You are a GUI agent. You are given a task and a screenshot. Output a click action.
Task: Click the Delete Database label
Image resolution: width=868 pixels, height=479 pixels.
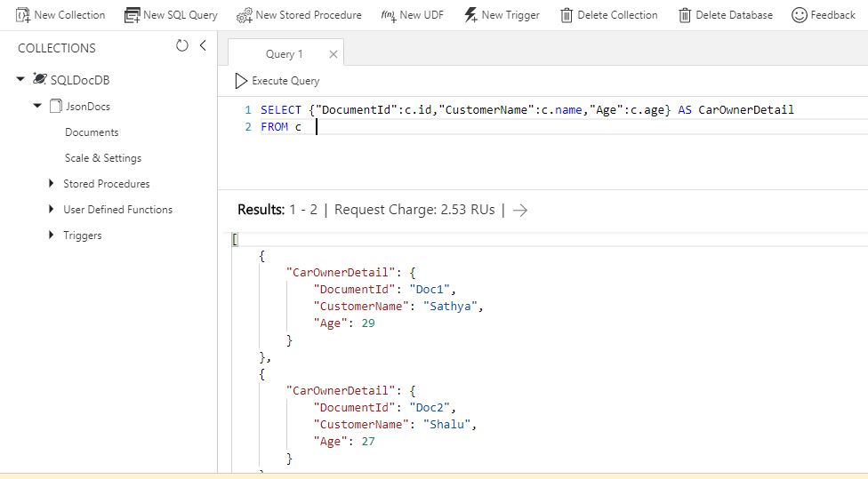(x=734, y=15)
